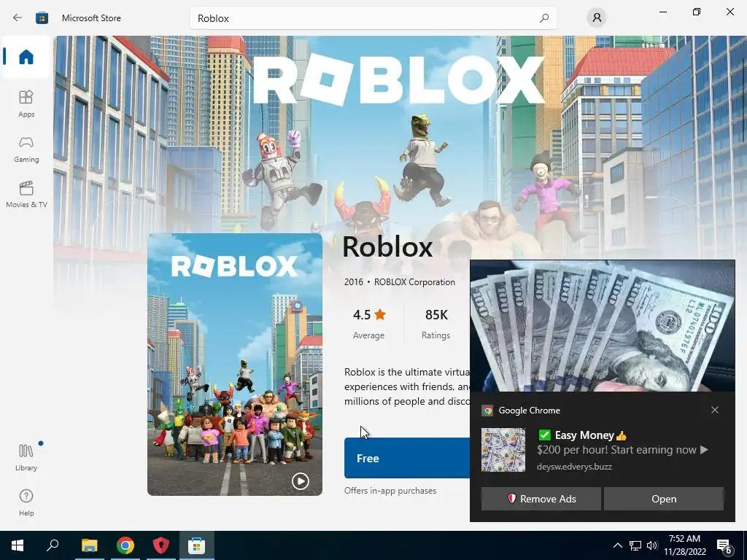Click the taskbar clock and date
Image resolution: width=747 pixels, height=560 pixels.
(x=684, y=545)
